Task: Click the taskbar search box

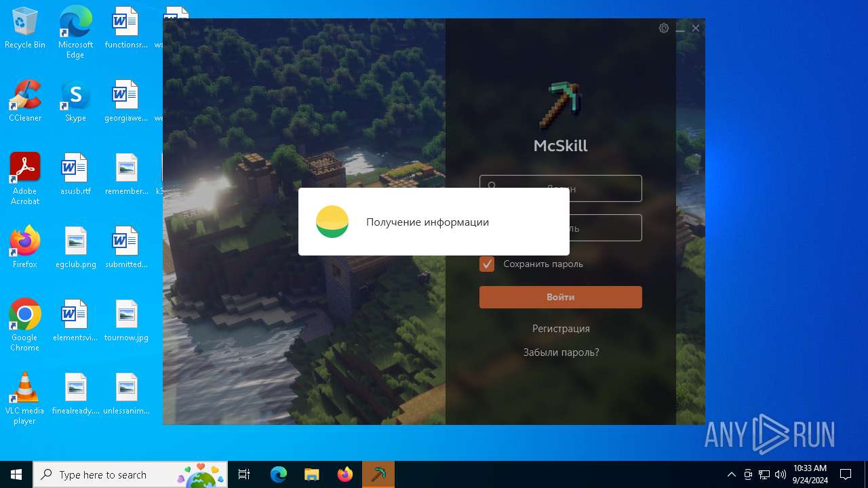Action: 130,474
